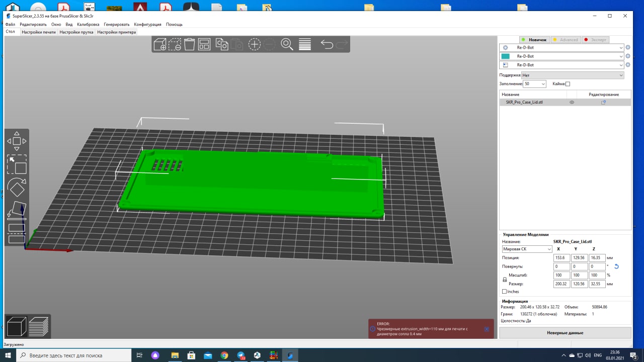Enable the Кайма checkbox
Screen dimensions: 644x362
click(x=568, y=84)
